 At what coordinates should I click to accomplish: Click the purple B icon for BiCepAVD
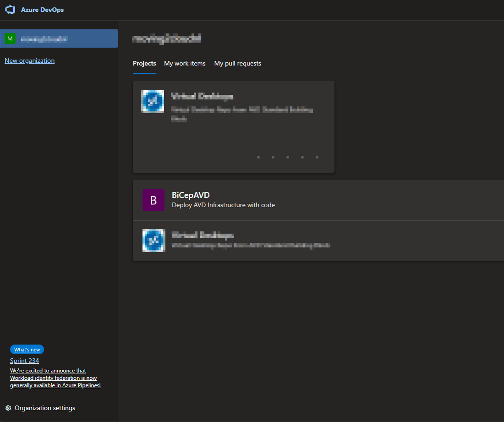coord(153,200)
